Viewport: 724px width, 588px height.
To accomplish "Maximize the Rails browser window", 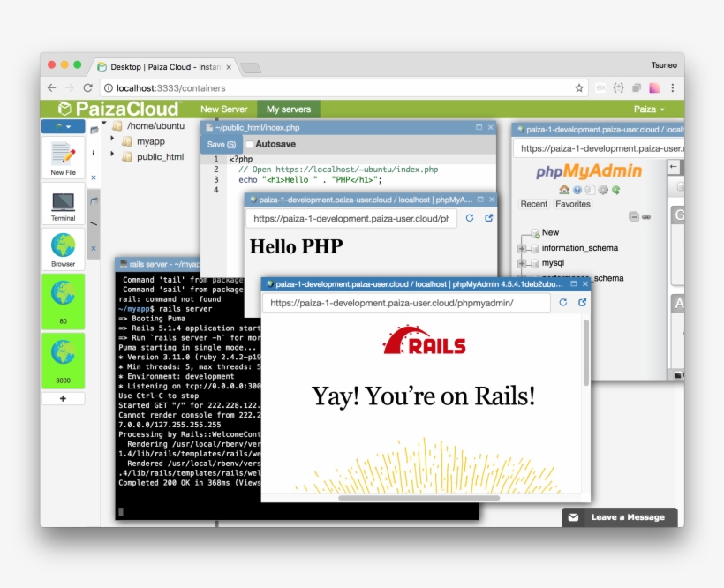I will 574,283.
